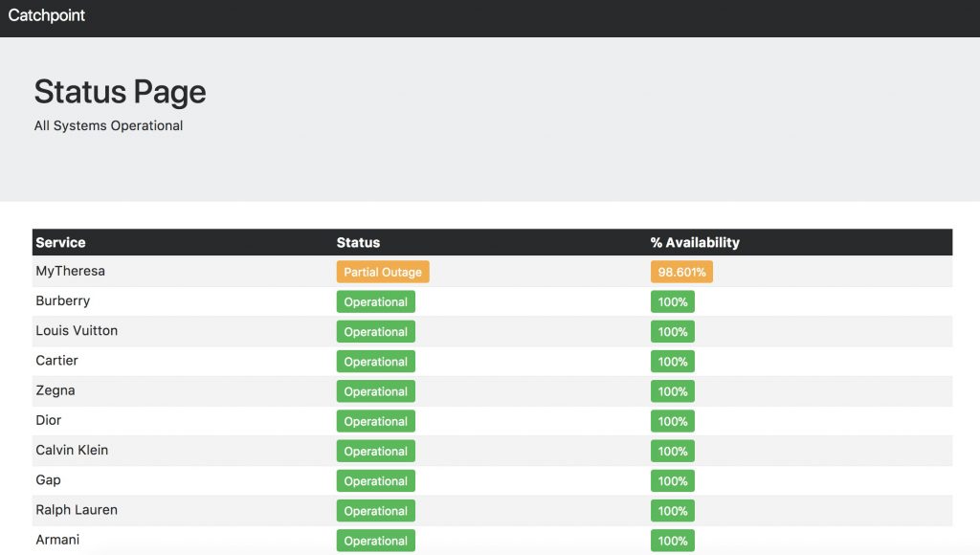Image resolution: width=980 pixels, height=555 pixels.
Task: Click Operational badge in Dior row
Action: point(375,422)
